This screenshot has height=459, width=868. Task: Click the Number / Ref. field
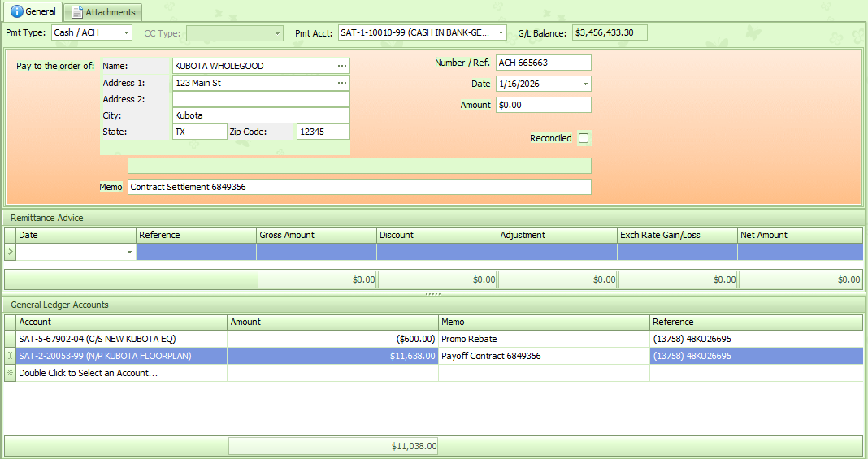click(544, 63)
